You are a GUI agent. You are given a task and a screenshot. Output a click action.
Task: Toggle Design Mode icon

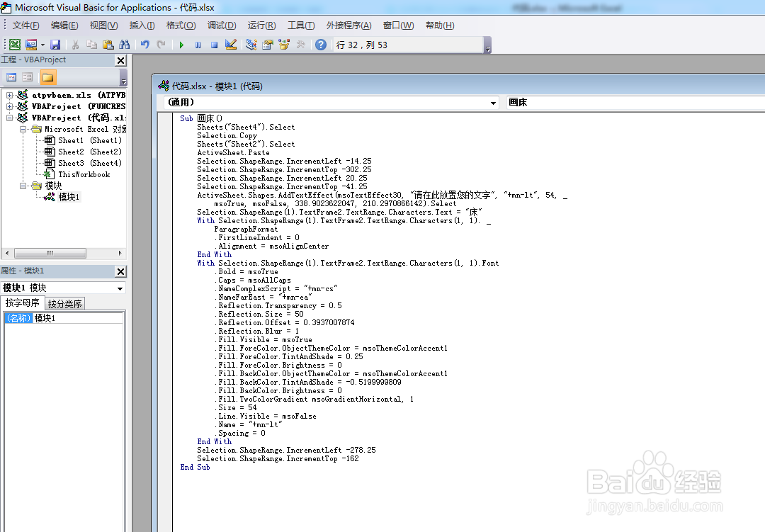(231, 45)
